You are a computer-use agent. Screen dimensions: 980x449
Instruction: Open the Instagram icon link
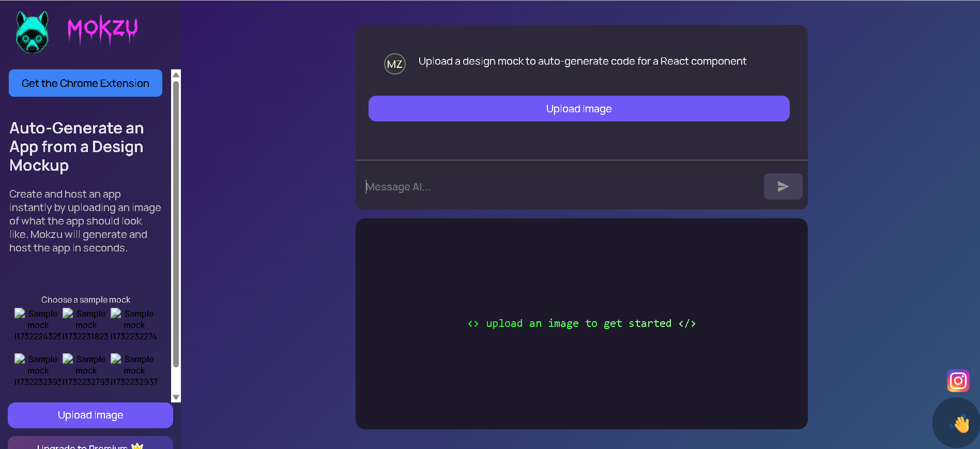(958, 381)
